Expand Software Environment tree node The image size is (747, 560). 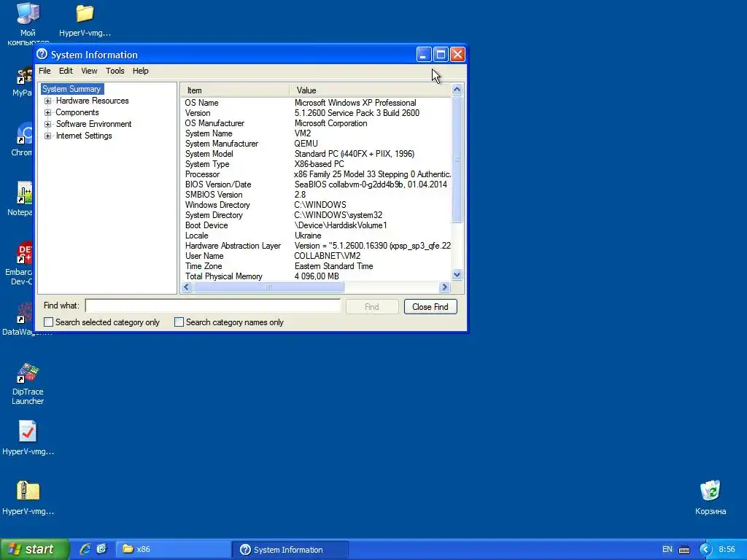coord(47,124)
